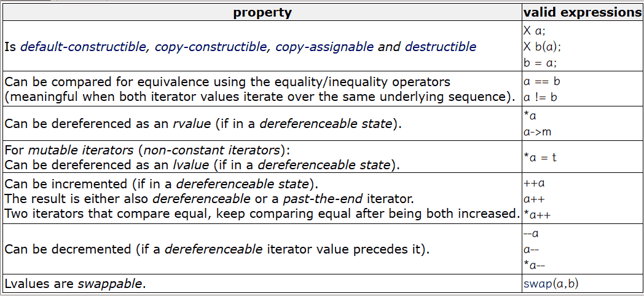The image size is (644, 296).
Task: Click the 'b = a;' expression
Action: coord(540,63)
